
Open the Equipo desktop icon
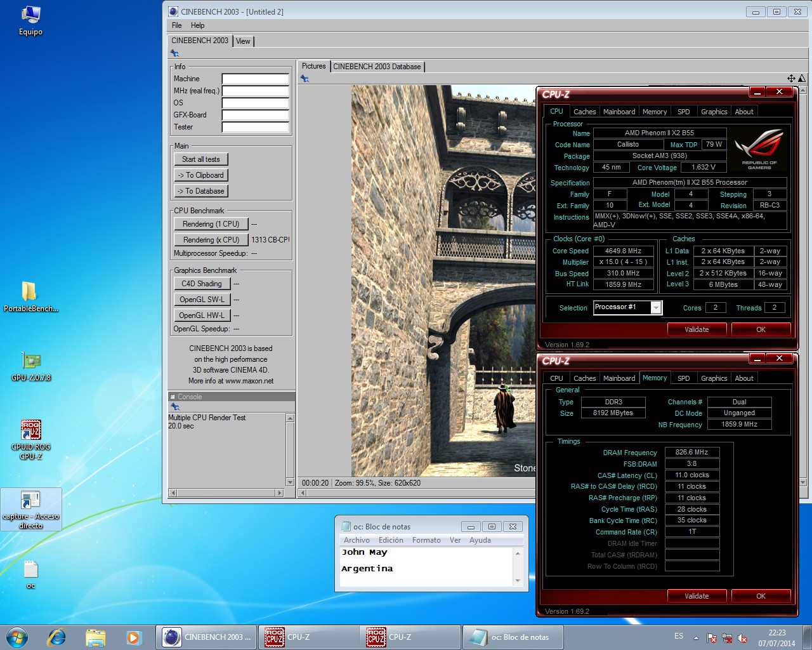30,20
